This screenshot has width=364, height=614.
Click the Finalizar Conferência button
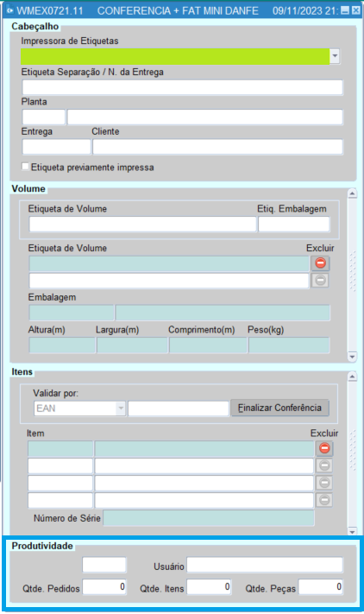pyautogui.click(x=279, y=408)
